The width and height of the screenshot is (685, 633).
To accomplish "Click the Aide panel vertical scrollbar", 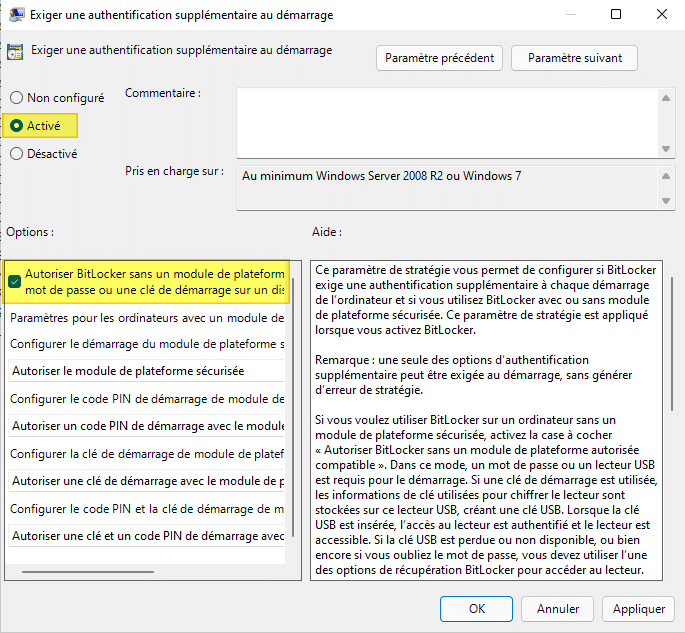I will tap(672, 344).
